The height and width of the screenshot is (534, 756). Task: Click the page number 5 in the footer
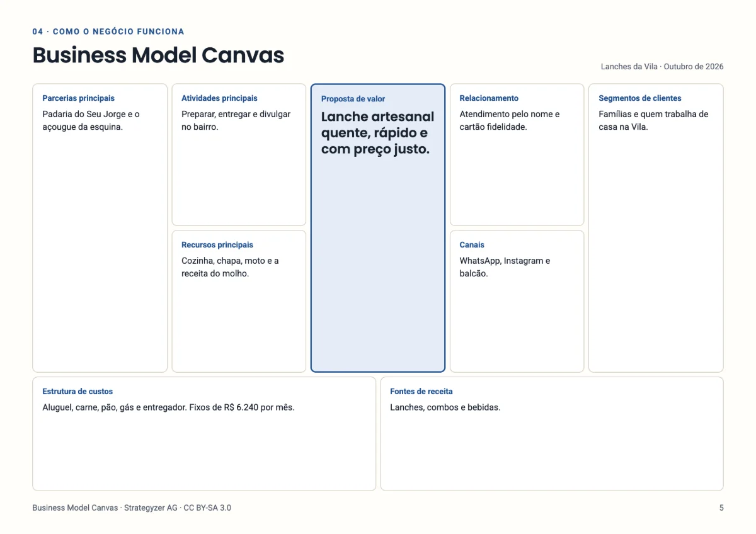[x=721, y=508]
